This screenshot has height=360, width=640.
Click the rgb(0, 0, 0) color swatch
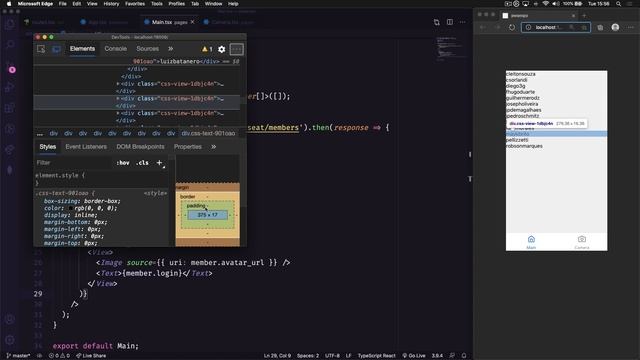[x=71, y=208]
